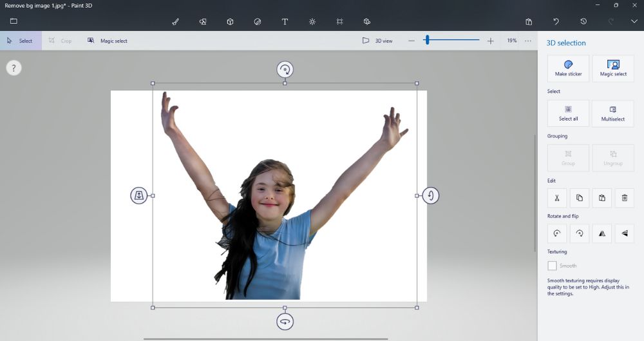Click the zoom slider handle

[x=426, y=40]
